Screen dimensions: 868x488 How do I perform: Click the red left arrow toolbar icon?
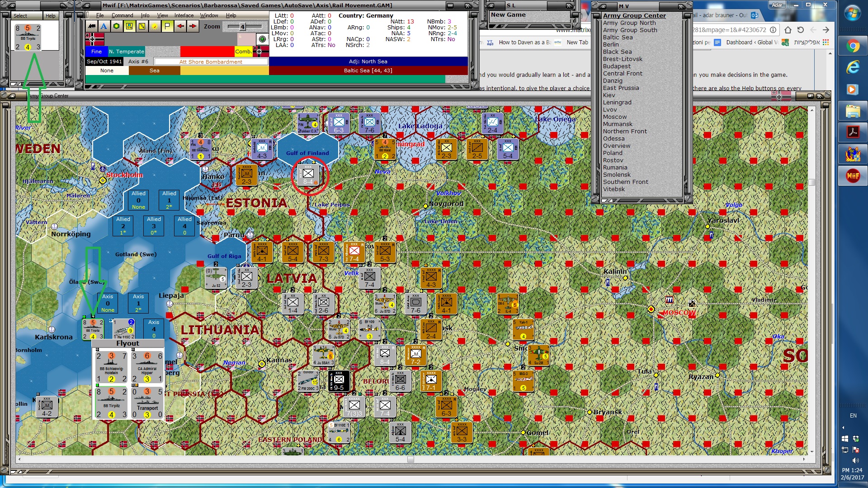point(180,26)
